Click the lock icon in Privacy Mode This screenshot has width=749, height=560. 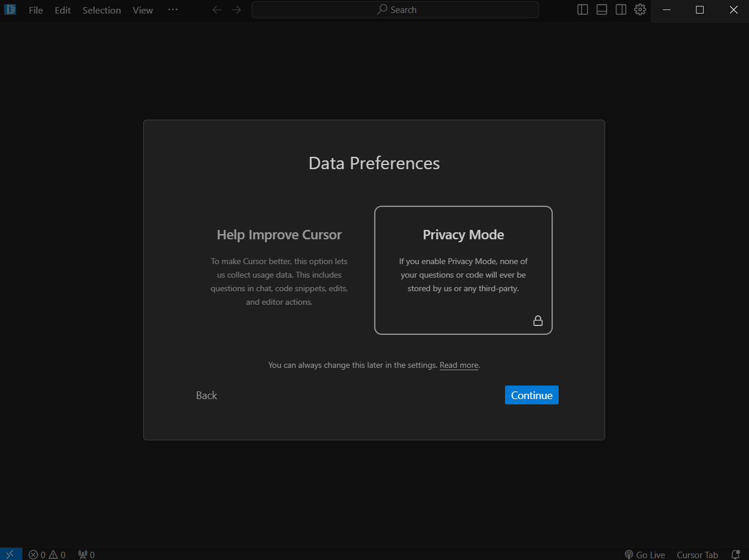(538, 321)
